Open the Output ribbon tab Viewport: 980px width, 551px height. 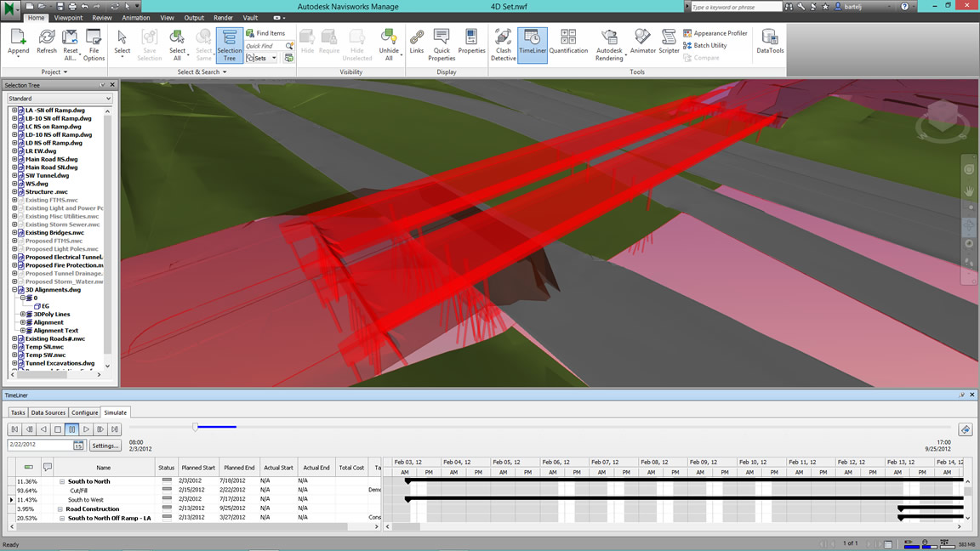pyautogui.click(x=194, y=18)
